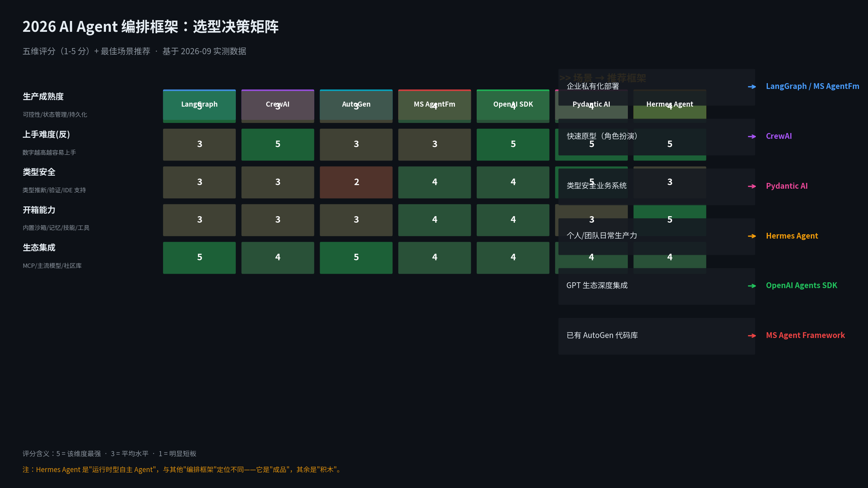Click the red arrow before MS Agent Framework

tap(752, 336)
